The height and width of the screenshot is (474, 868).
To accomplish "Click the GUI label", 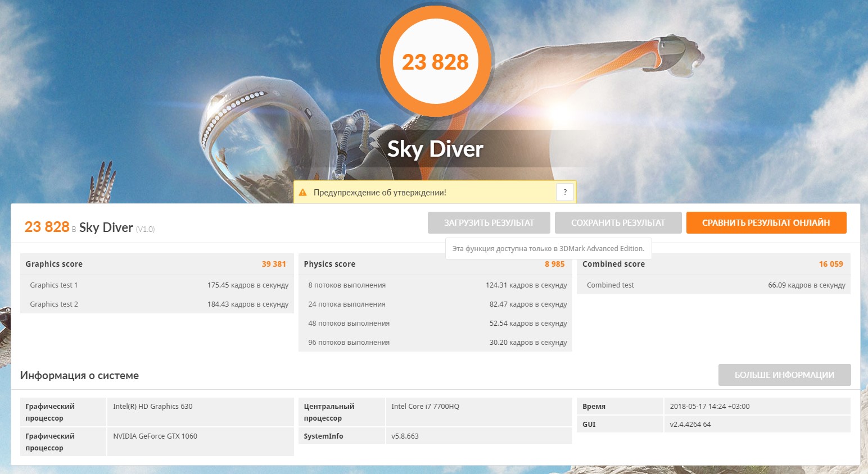I will [589, 425].
